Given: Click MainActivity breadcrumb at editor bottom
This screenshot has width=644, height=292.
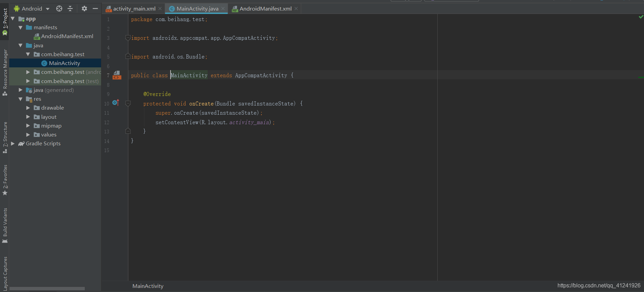Looking at the screenshot, I should [x=148, y=286].
